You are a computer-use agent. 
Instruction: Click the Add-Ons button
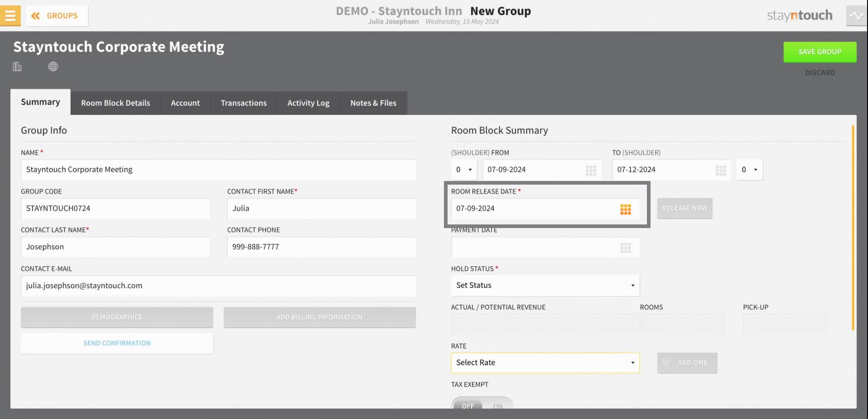[687, 363]
